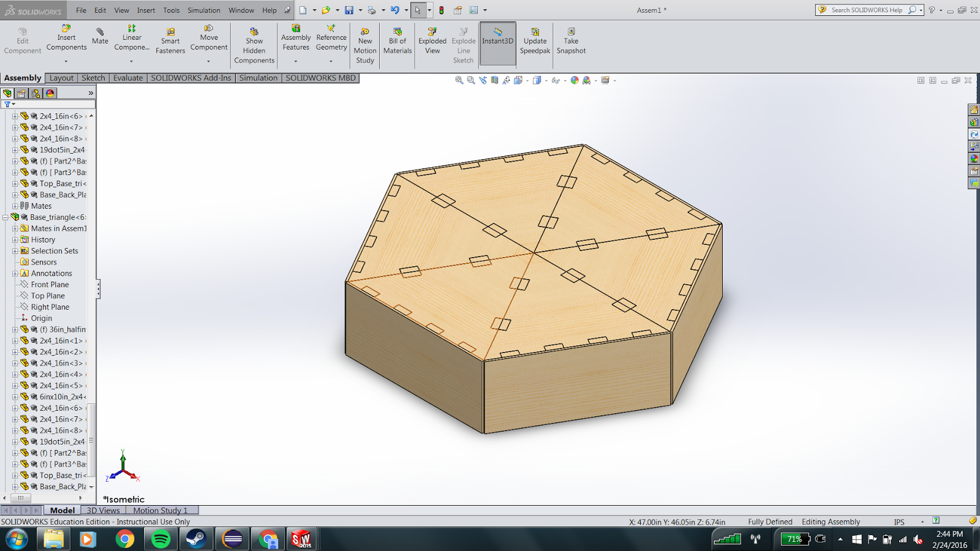The height and width of the screenshot is (551, 980).
Task: Open the File menu
Action: (81, 10)
